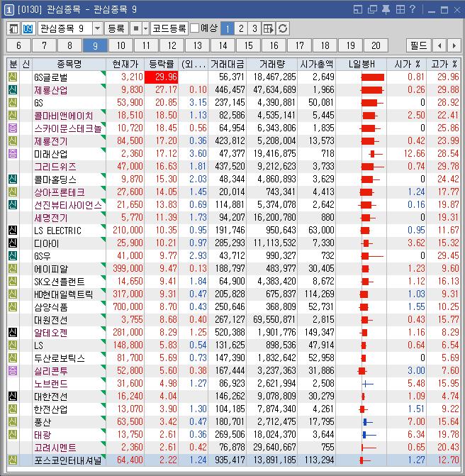This screenshot has height=476, width=465.
Task: Switch to group tab 10
Action: pyautogui.click(x=121, y=45)
